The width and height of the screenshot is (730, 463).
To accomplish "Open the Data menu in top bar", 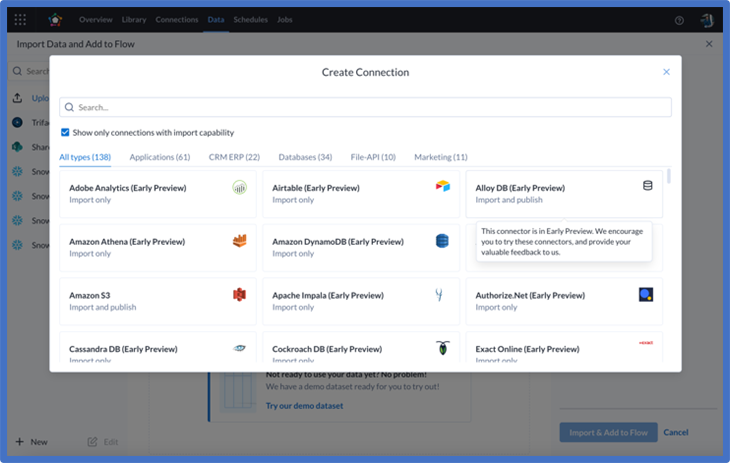I will pos(216,20).
